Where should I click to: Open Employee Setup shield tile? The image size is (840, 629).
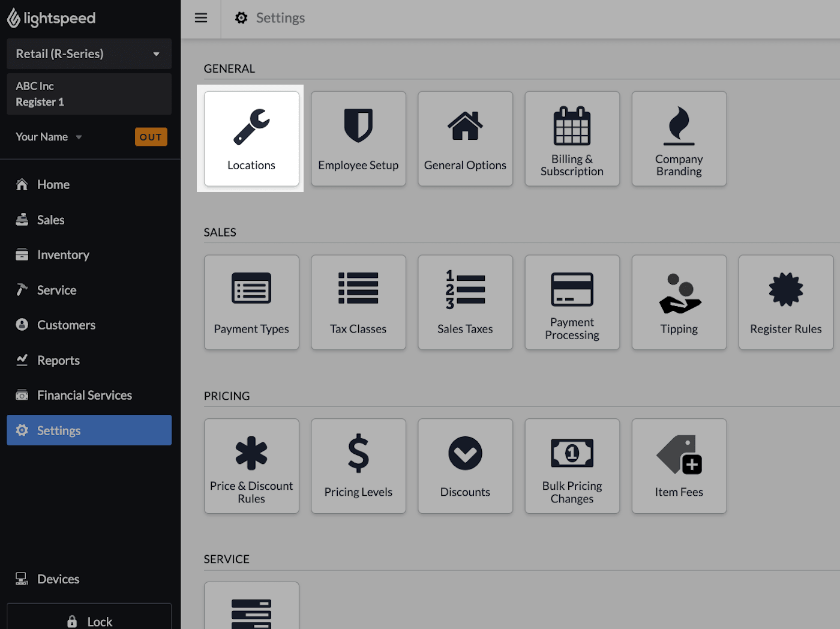pos(358,139)
